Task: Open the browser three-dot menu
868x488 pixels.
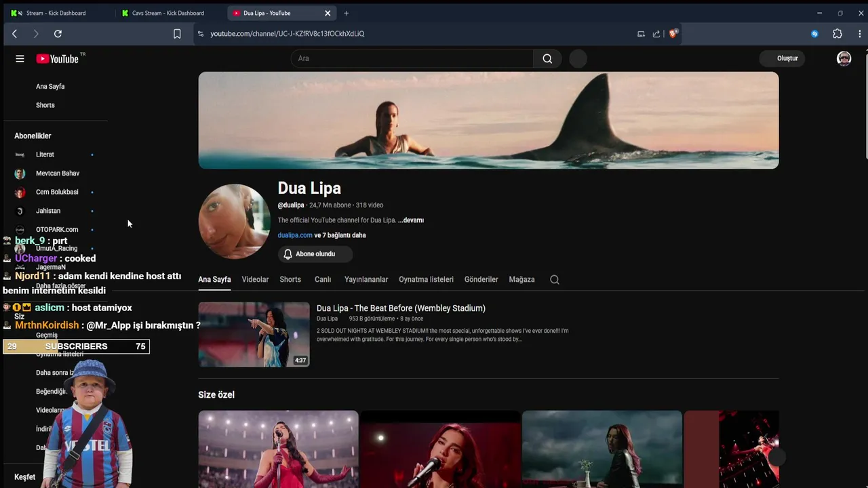Action: pos(860,33)
